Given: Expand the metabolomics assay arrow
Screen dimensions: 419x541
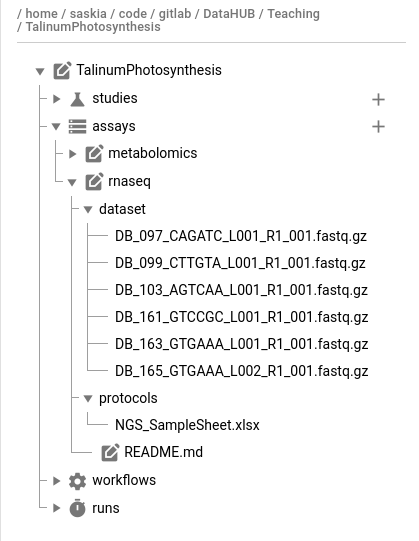Looking at the screenshot, I should pos(72,154).
